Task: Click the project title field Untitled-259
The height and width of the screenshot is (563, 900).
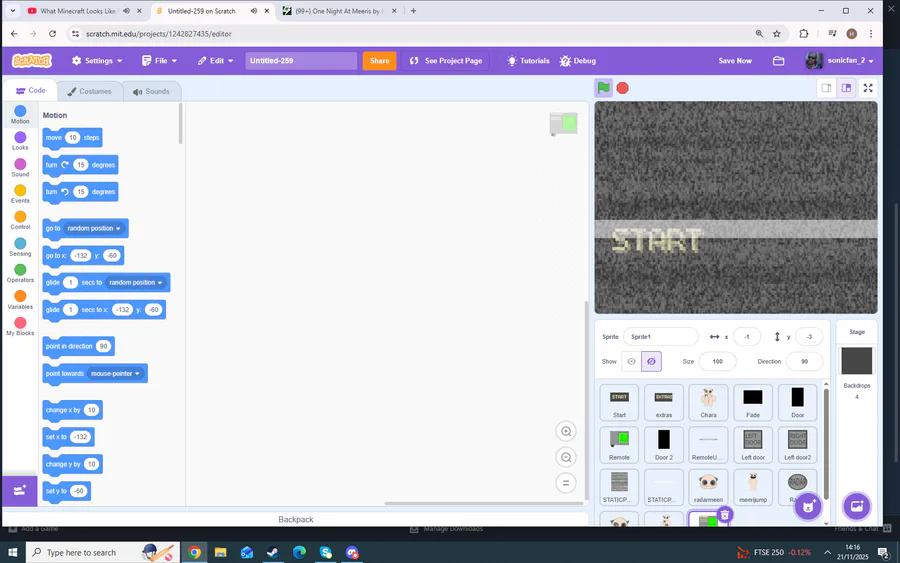Action: (x=301, y=61)
